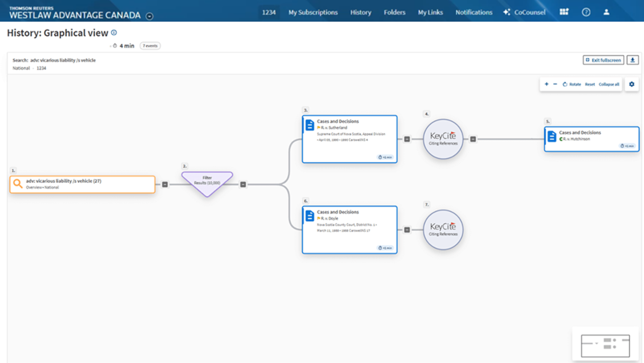Zoom in with the plus icon
Viewport: 644px width, 363px height.
point(546,84)
